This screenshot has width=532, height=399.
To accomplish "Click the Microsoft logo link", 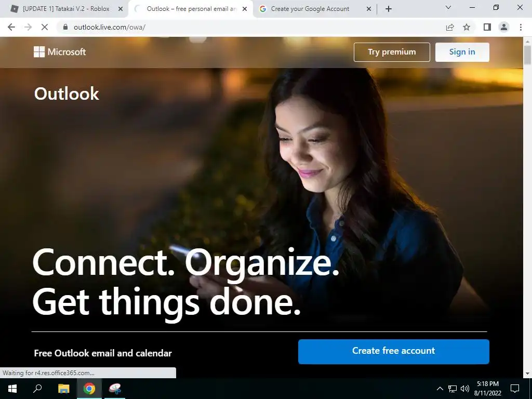I will [x=60, y=52].
